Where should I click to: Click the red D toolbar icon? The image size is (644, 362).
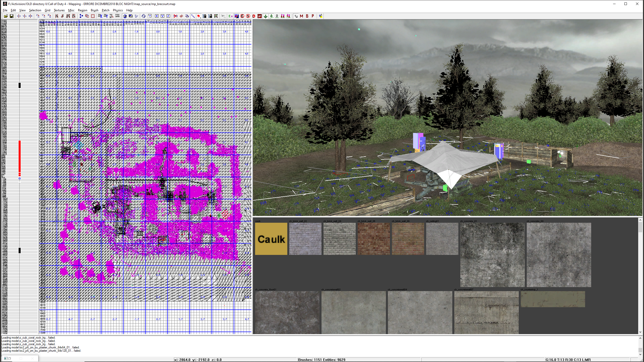click(254, 16)
